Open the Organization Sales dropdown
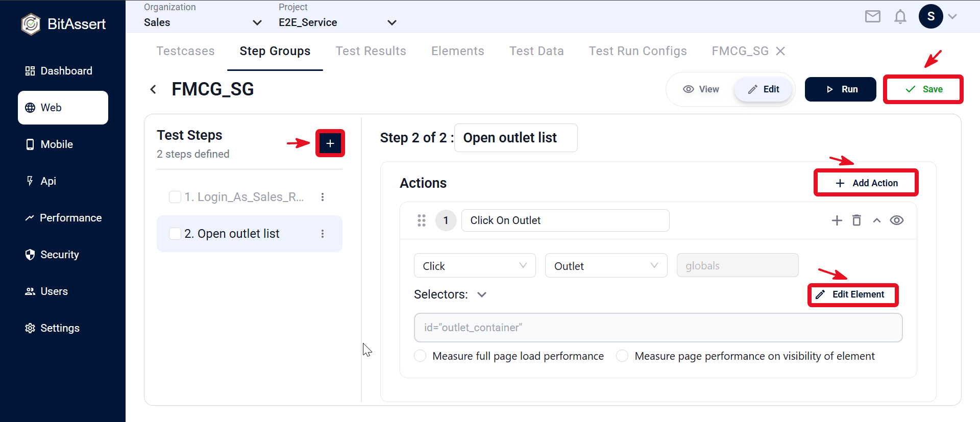980x422 pixels. 203,22
